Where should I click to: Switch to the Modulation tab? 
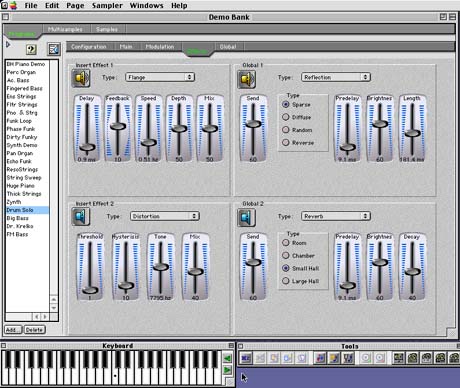click(160, 47)
